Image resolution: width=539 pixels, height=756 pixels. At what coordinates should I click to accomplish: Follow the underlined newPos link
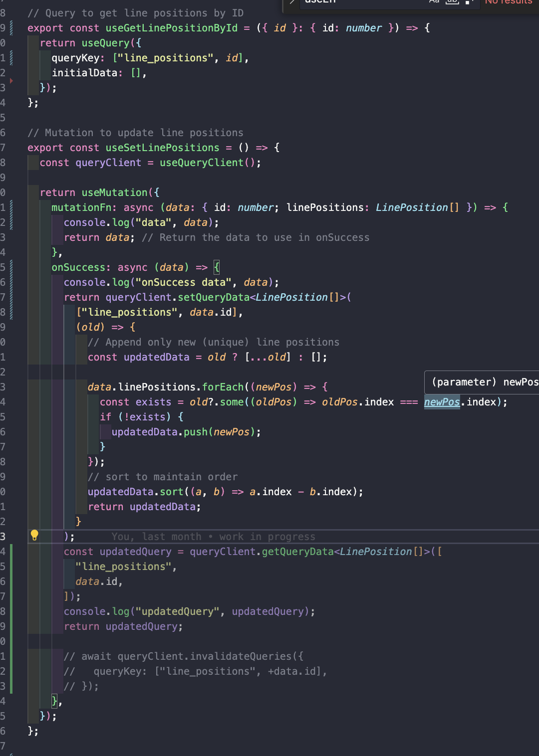click(442, 402)
